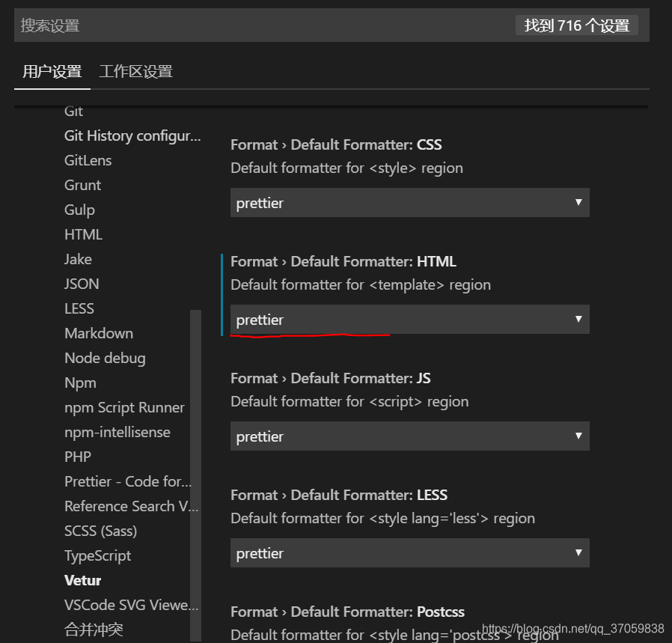Open the HTML default formatter dropdown
The height and width of the screenshot is (643, 672).
coord(410,320)
